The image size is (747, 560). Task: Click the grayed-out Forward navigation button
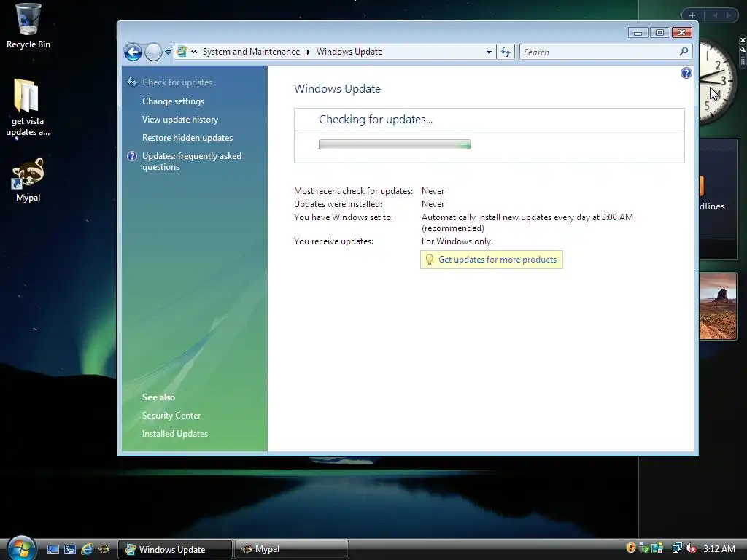(153, 52)
